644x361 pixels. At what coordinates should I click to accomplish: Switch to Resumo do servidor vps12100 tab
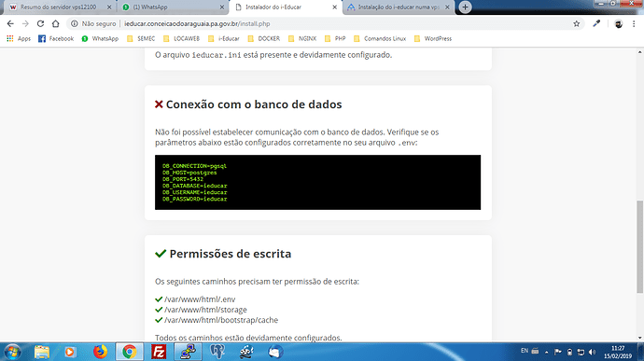click(x=58, y=7)
